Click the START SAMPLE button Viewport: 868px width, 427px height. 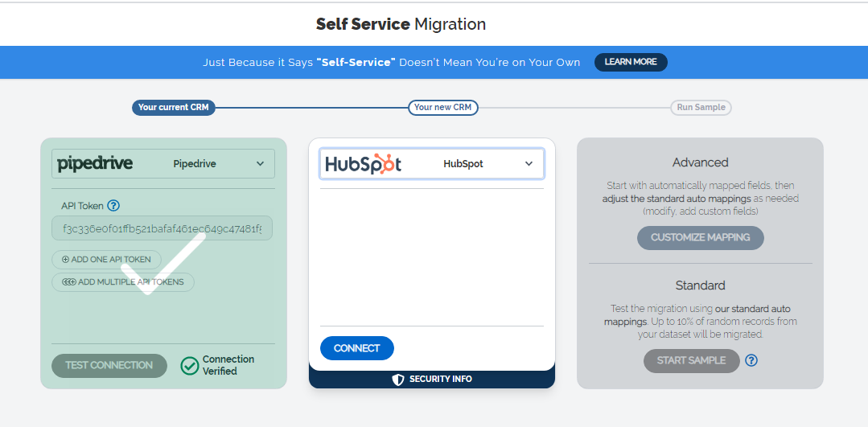point(691,360)
